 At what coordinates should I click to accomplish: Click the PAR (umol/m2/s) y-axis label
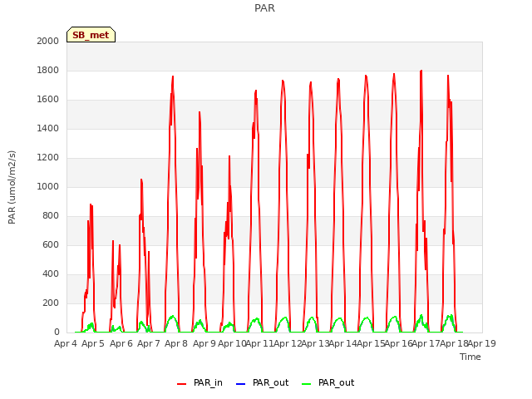click(x=12, y=187)
